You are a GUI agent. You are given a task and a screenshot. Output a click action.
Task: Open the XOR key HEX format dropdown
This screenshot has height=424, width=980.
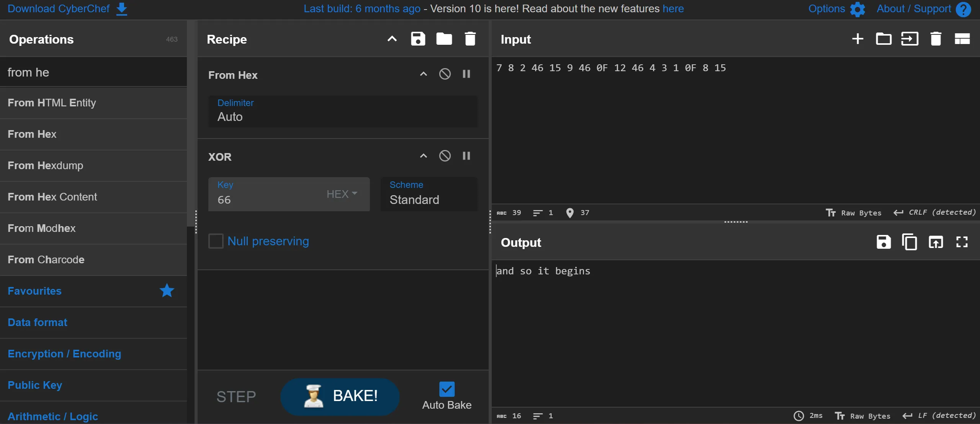[x=342, y=194]
